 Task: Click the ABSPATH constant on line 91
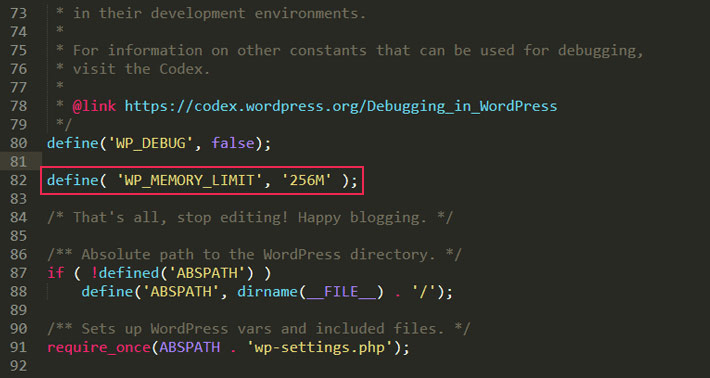pos(189,347)
